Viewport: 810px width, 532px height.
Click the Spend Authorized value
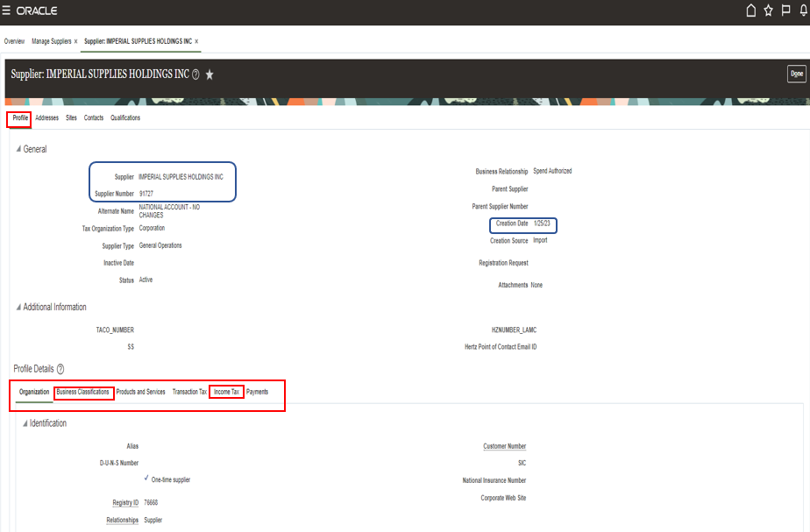pos(552,171)
